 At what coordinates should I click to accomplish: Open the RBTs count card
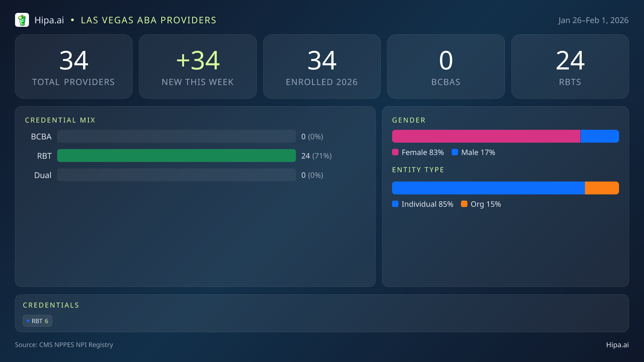tap(570, 67)
